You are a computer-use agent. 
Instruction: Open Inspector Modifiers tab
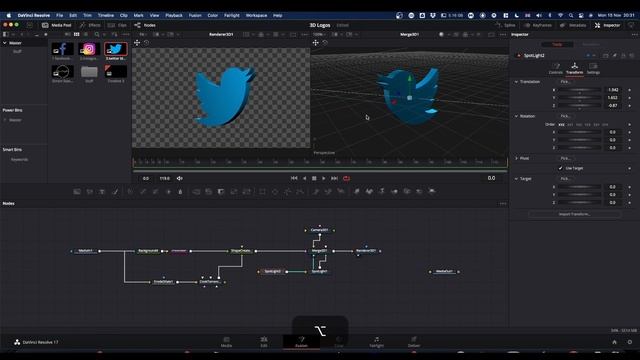tap(591, 44)
